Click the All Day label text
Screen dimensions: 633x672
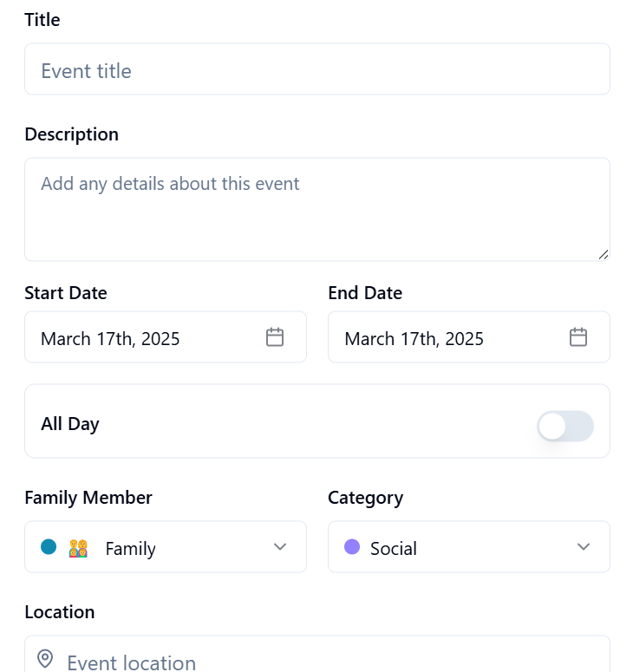click(70, 424)
